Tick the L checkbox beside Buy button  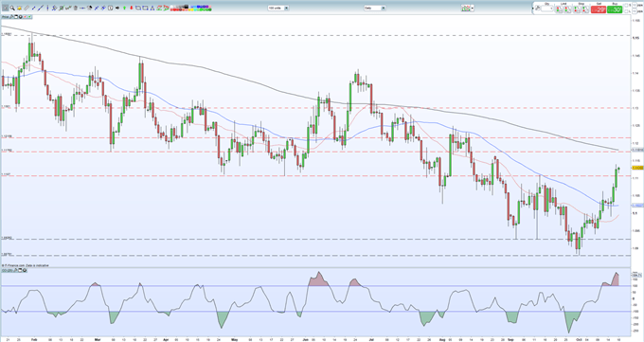626,11
